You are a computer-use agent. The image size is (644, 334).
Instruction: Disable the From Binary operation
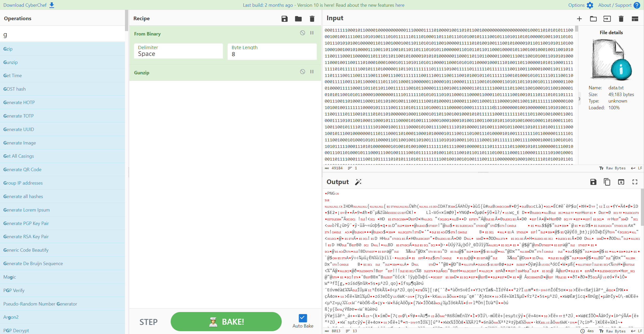302,33
